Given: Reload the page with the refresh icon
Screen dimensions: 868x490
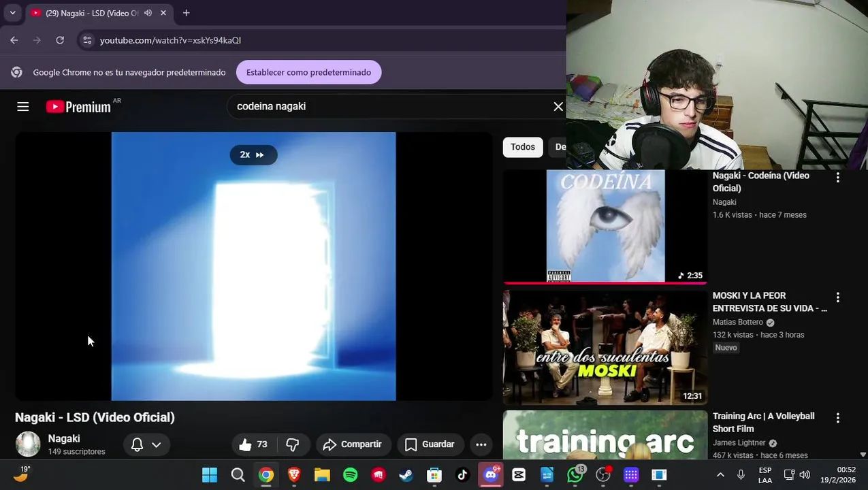Looking at the screenshot, I should [60, 40].
